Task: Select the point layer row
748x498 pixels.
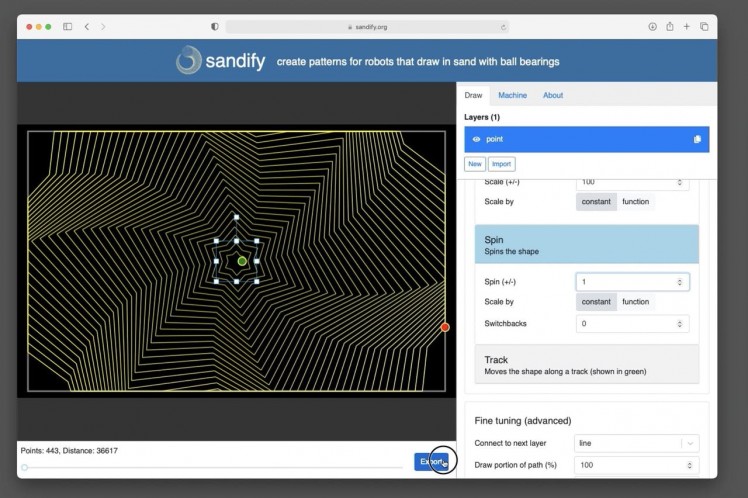Action: click(x=586, y=139)
